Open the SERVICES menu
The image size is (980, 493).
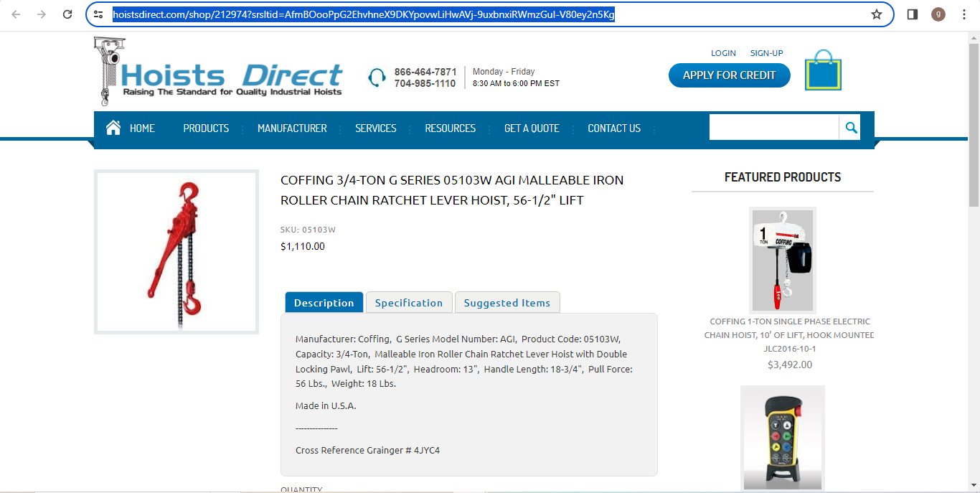pyautogui.click(x=376, y=128)
